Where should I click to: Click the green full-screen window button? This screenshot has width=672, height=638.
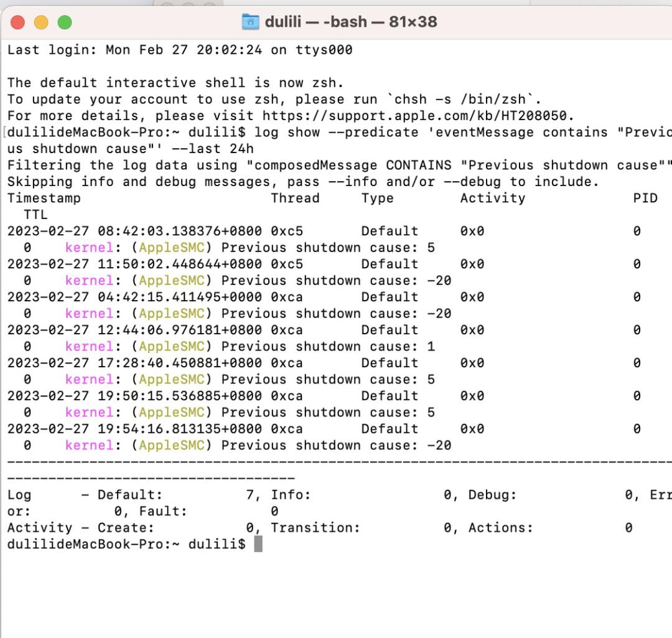[x=65, y=22]
